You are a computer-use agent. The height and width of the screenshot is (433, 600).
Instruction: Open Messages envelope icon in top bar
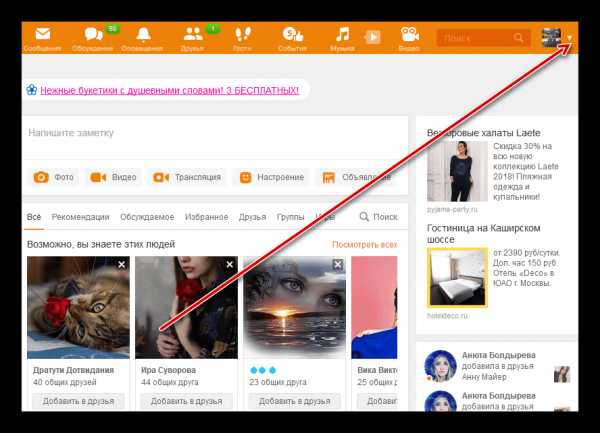(x=42, y=34)
